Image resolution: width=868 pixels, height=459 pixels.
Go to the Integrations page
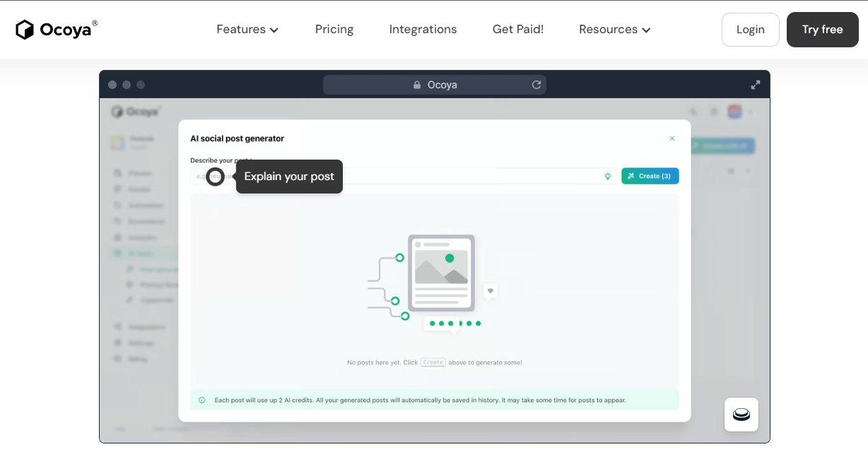423,30
